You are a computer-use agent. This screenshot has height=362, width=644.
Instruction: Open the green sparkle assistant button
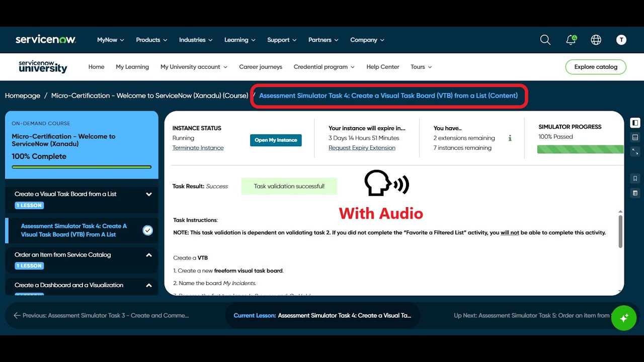(624, 318)
